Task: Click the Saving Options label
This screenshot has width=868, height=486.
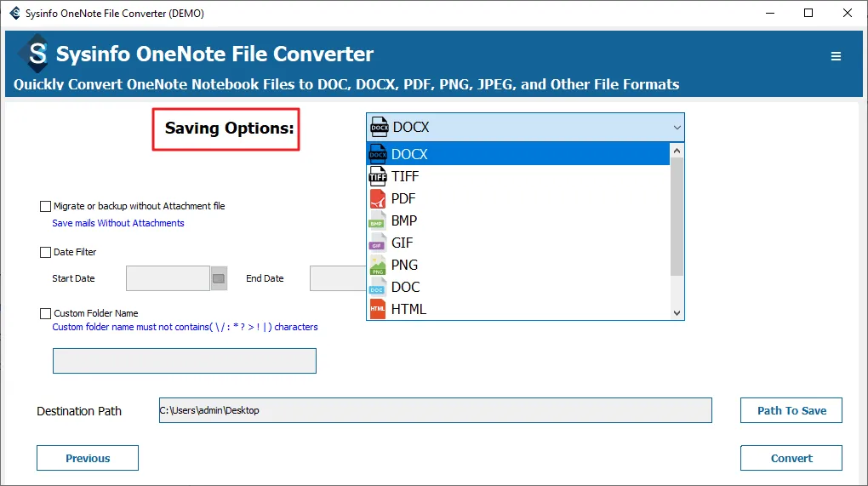Action: (229, 128)
